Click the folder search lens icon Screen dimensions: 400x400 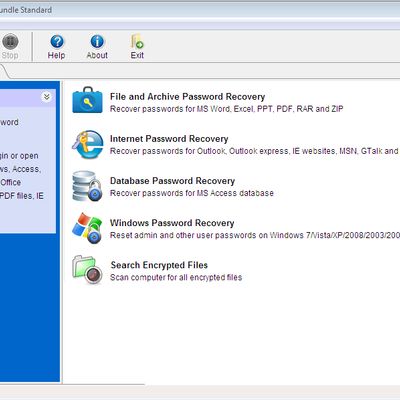pyautogui.click(x=87, y=270)
